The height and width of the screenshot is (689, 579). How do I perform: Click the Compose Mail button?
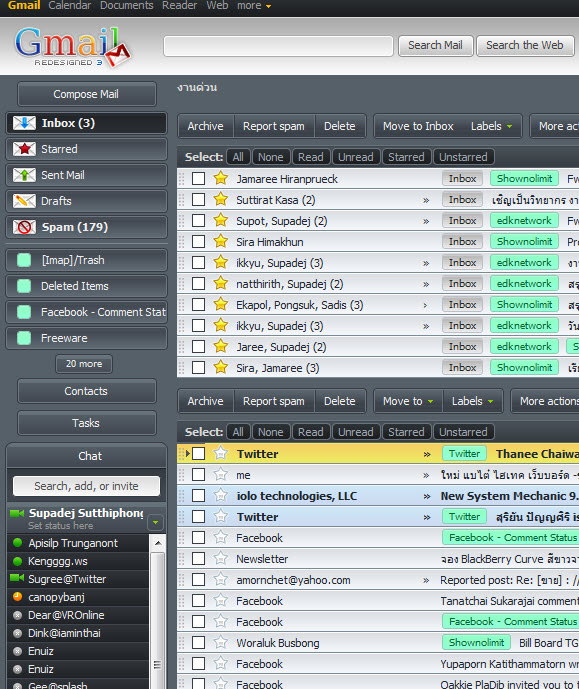click(x=87, y=94)
